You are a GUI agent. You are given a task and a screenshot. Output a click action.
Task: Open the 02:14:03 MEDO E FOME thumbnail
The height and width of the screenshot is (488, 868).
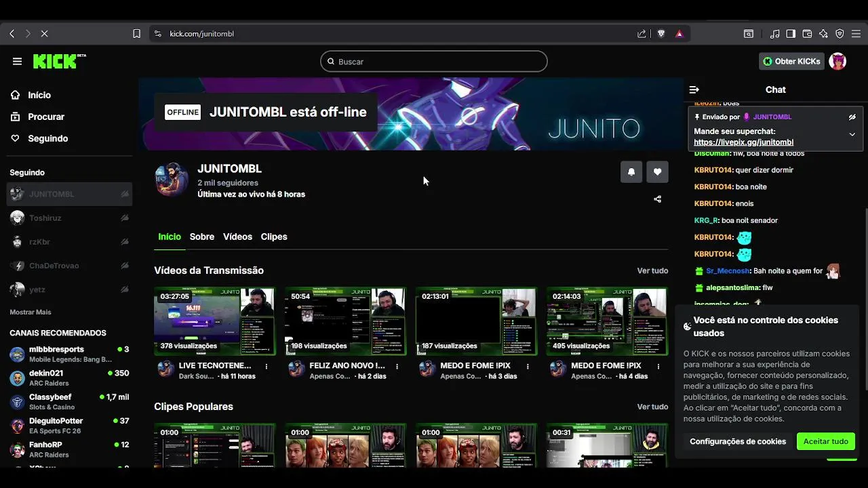click(608, 321)
